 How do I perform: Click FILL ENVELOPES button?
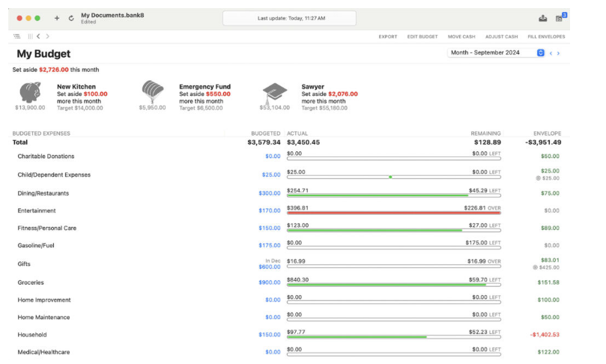(x=546, y=37)
